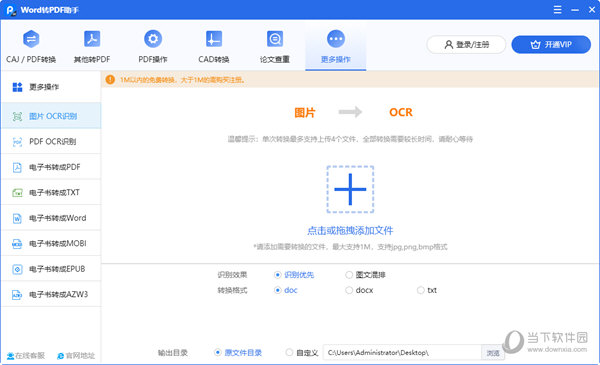Image resolution: width=600 pixels, height=365 pixels.
Task: Click the 在线客服 support icon
Action: point(10,356)
